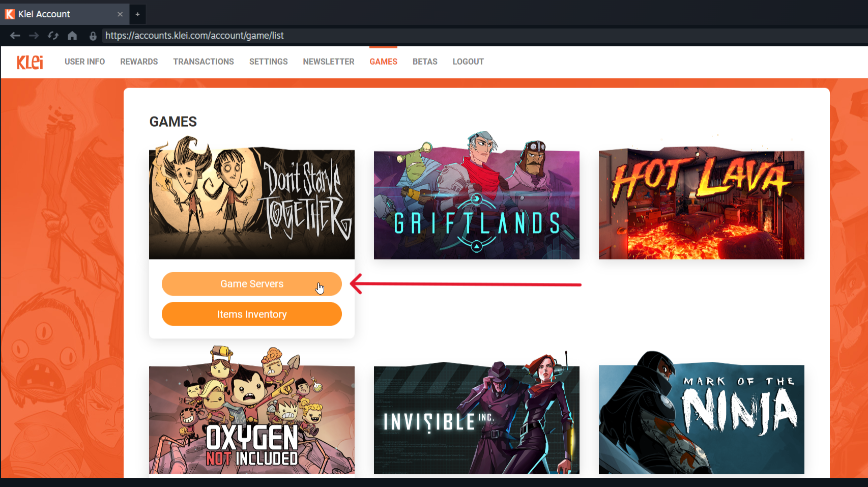868x487 pixels.
Task: Click LOGOUT in the navigation
Action: click(468, 62)
